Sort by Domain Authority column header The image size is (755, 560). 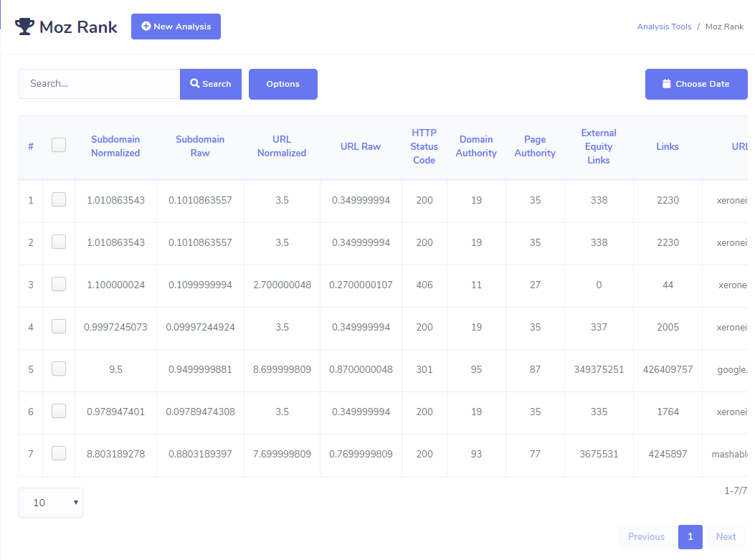click(476, 146)
